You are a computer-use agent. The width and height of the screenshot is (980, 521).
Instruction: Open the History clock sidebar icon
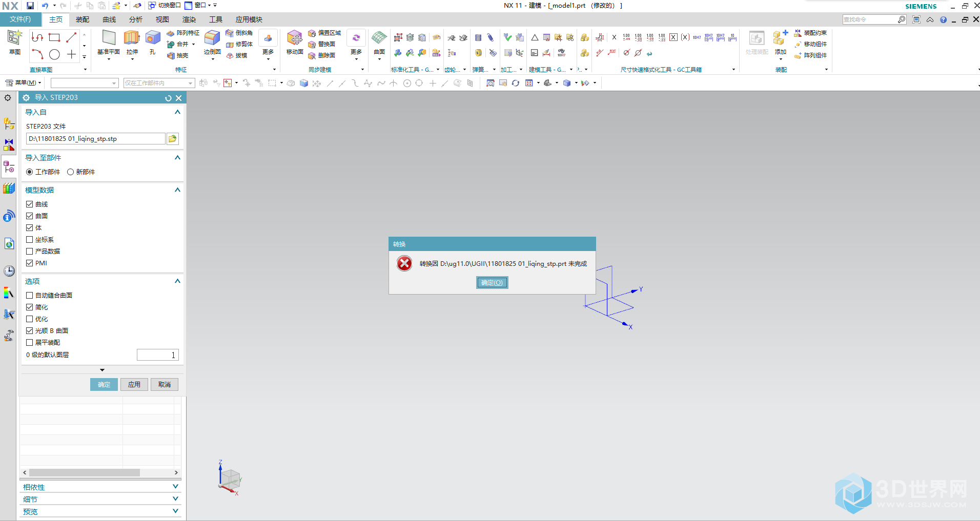[x=9, y=271]
